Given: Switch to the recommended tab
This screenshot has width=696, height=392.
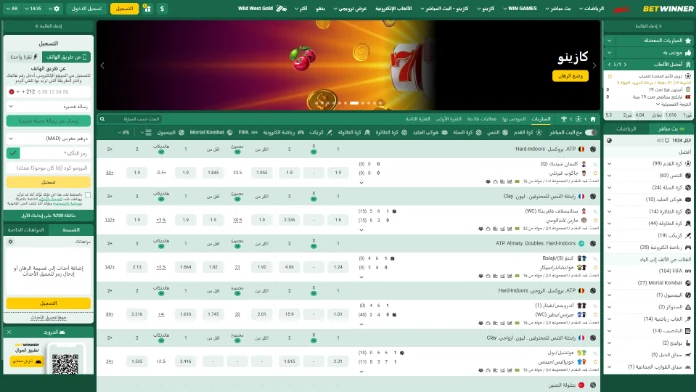Looking at the screenshot, I should tap(514, 119).
